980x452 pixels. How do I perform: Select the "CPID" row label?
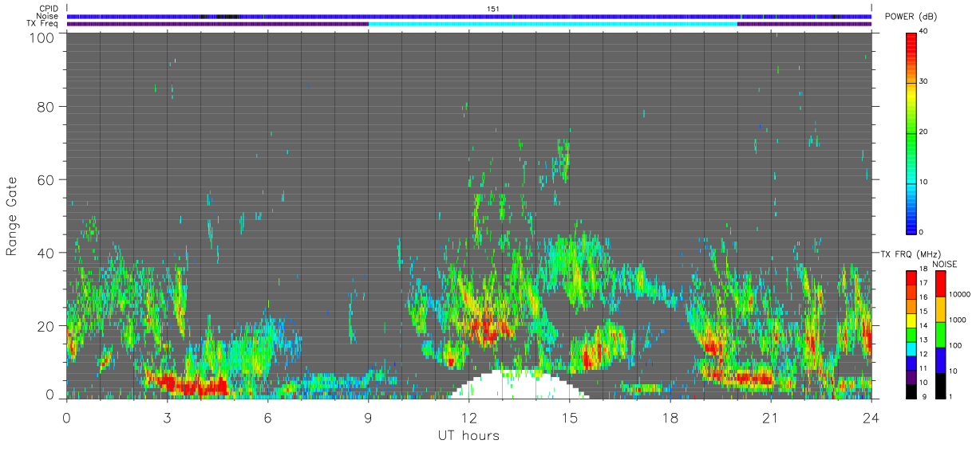click(x=49, y=9)
